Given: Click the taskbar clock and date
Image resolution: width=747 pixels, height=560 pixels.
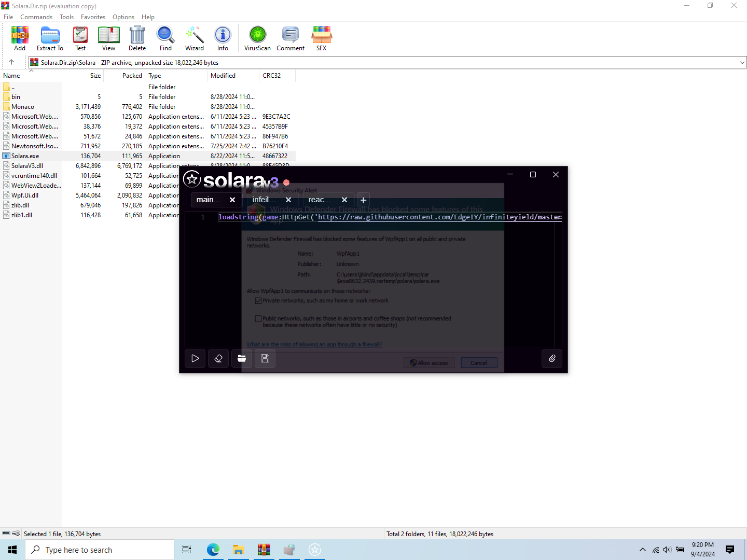Looking at the screenshot, I should coord(702,550).
